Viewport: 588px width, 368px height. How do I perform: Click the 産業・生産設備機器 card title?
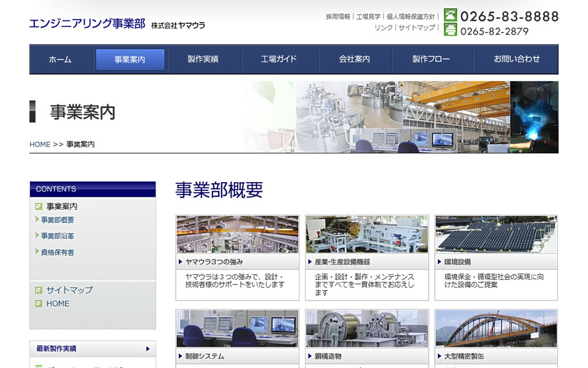[342, 262]
